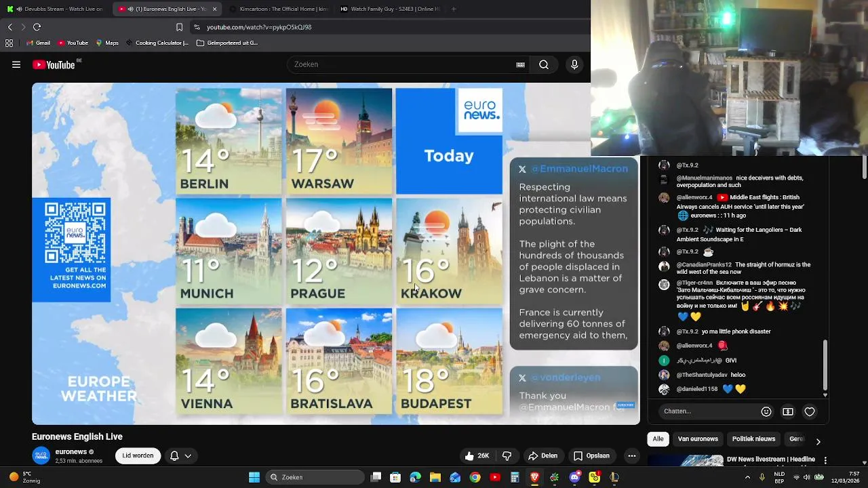The width and height of the screenshot is (868, 488).
Task: Open Microsoft Store from the taskbar
Action: [395, 477]
